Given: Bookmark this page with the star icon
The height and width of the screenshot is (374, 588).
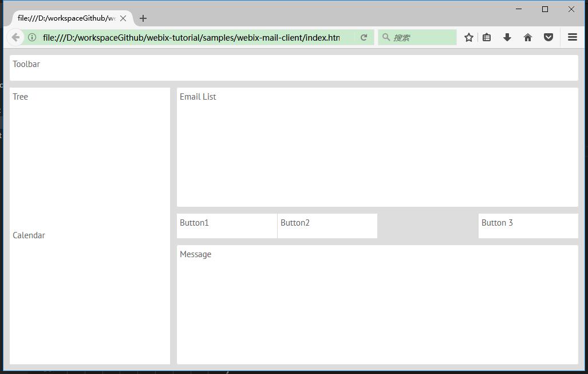Looking at the screenshot, I should [x=469, y=37].
